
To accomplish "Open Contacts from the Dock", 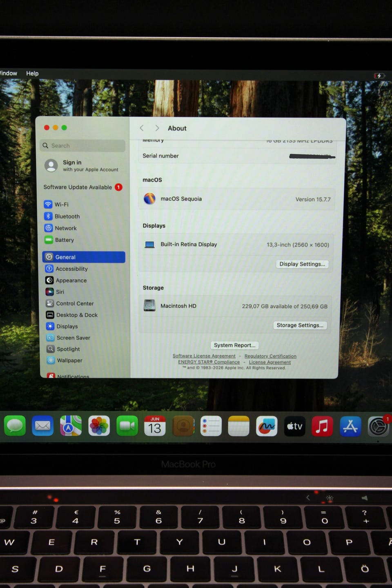I will [183, 426].
